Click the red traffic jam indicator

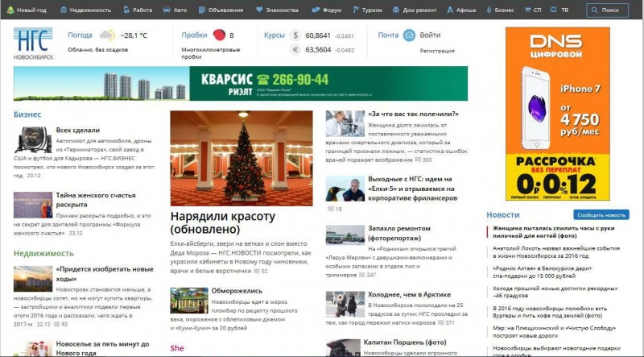coord(218,35)
